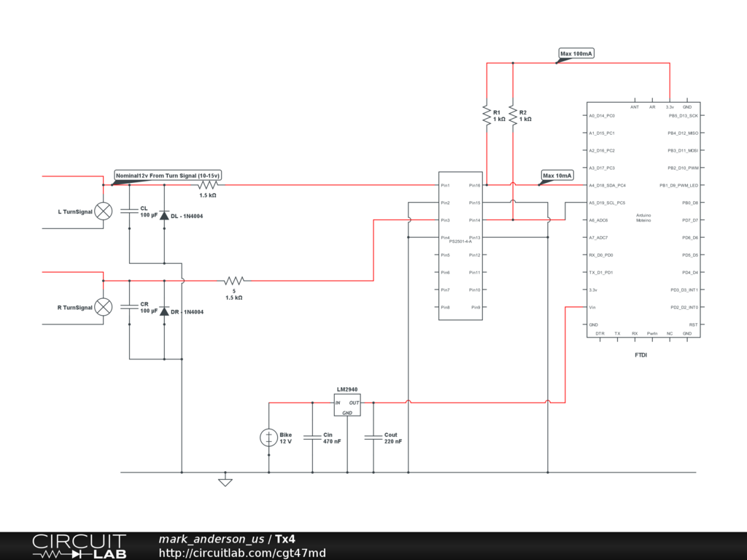Click the R1 1 kΩ resistor

pos(486,116)
